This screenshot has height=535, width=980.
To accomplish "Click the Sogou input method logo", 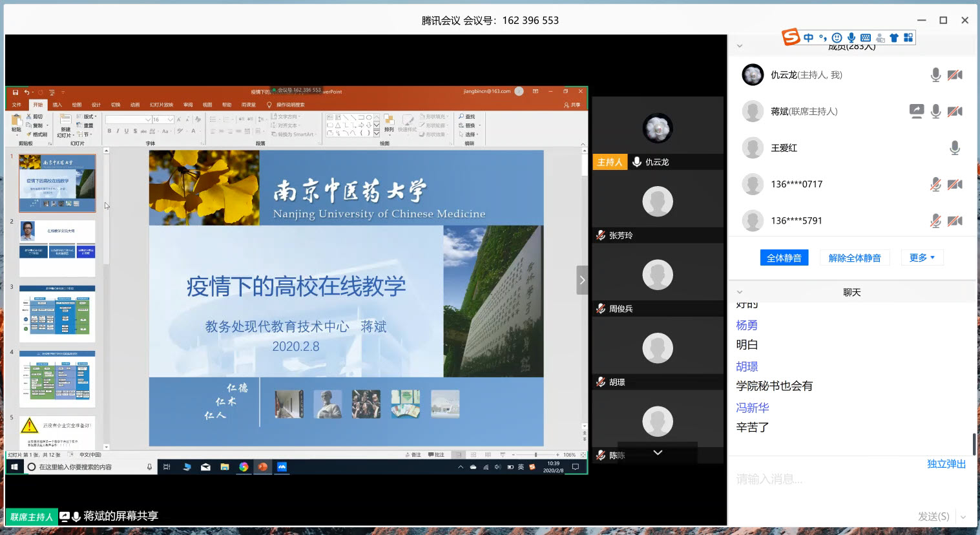I will tap(791, 37).
